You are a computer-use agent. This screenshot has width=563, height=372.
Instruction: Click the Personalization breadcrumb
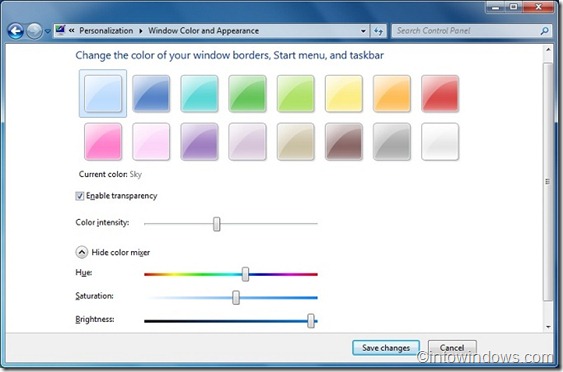coord(106,31)
